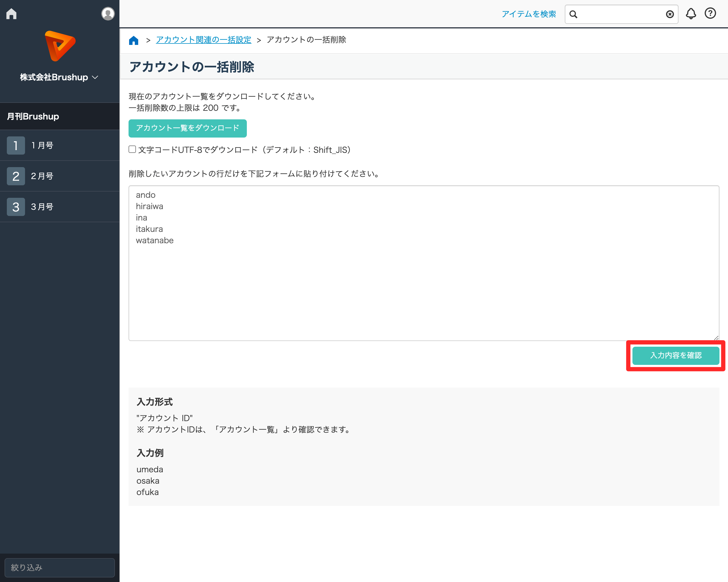Image resolution: width=728 pixels, height=582 pixels.
Task: Click the number 2 badge icon
Action: click(x=16, y=176)
